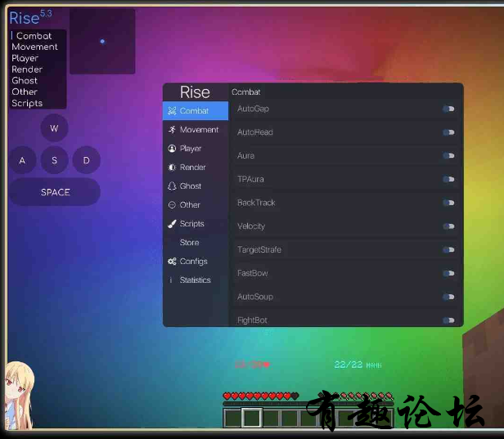Click the FightBot module name

point(252,320)
